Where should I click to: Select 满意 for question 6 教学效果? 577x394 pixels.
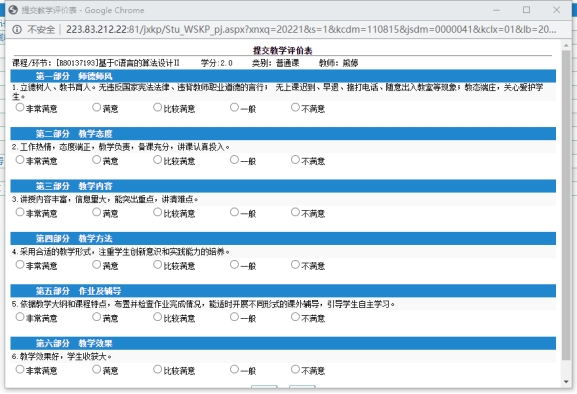(96, 369)
